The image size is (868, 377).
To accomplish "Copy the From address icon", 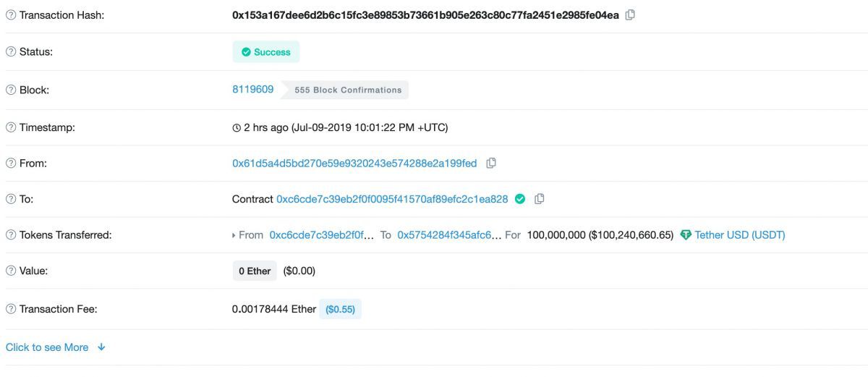I will point(491,164).
